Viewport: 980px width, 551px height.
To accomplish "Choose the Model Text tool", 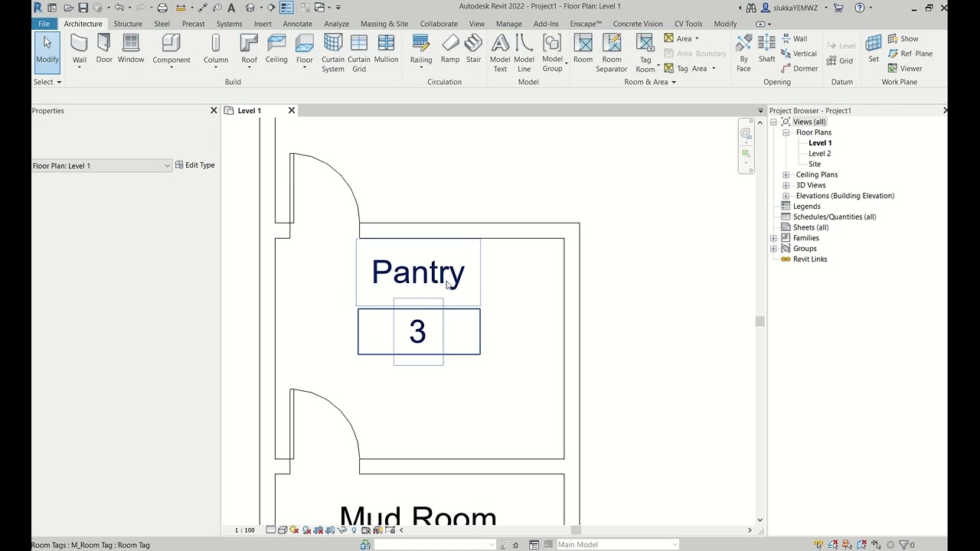I will coord(500,54).
